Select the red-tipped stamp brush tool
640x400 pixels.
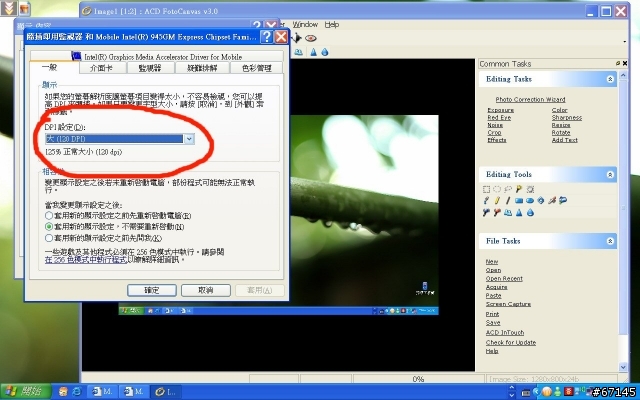click(497, 212)
